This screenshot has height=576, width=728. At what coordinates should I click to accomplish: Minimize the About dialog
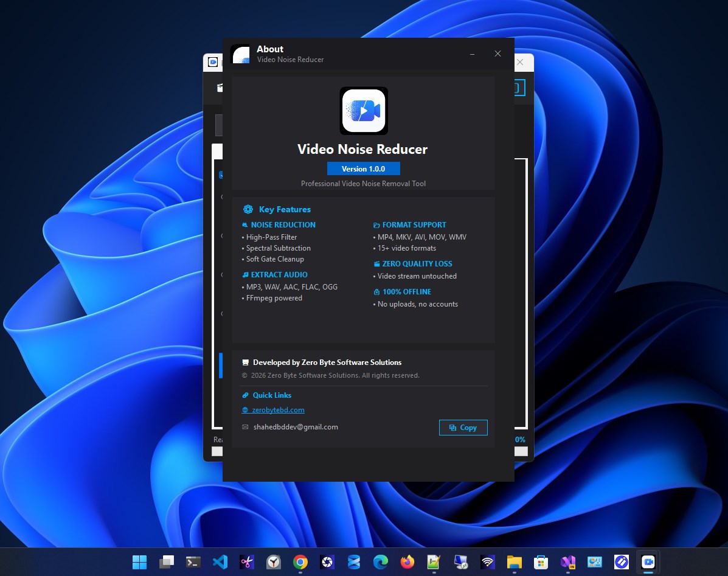tap(472, 54)
